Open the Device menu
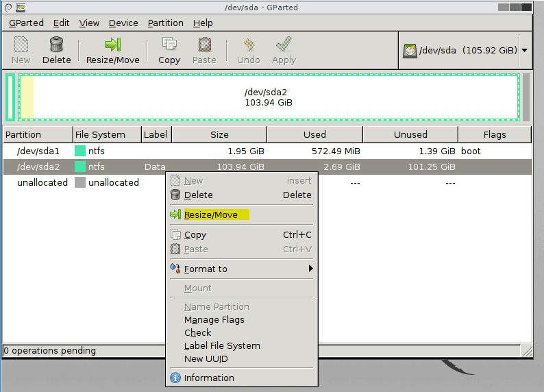This screenshot has height=392, width=544. click(x=123, y=23)
